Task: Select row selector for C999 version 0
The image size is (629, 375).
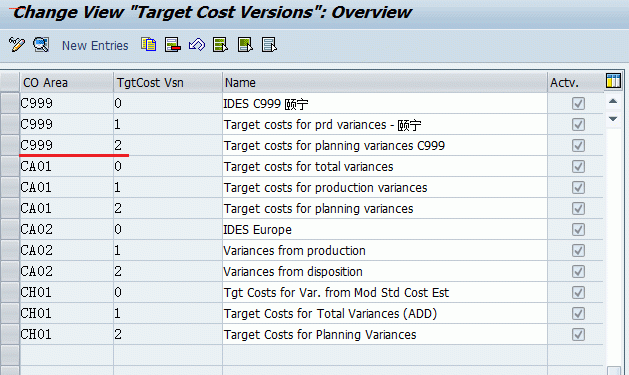Action: tap(10, 103)
